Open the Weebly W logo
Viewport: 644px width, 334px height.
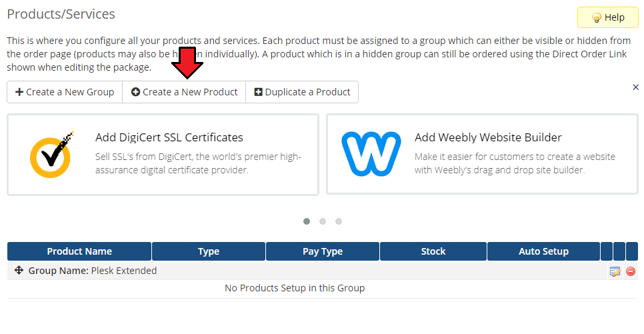[371, 153]
